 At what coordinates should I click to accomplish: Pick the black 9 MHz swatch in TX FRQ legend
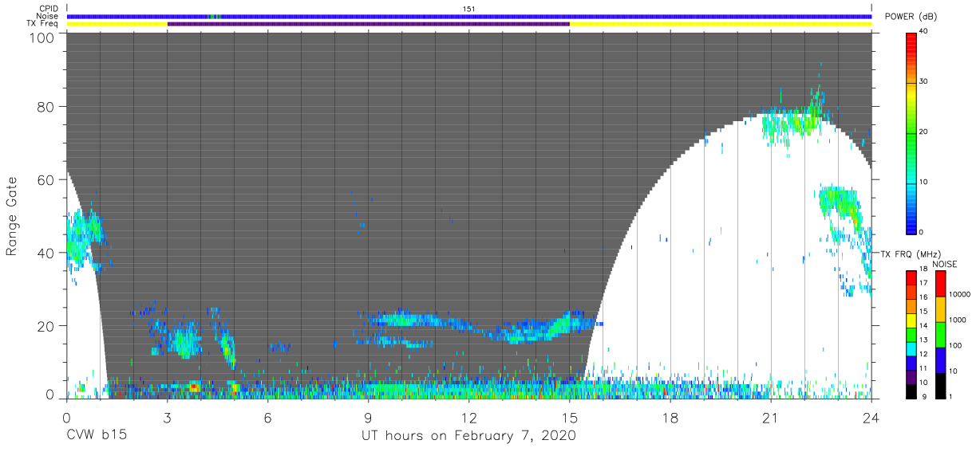[x=911, y=390]
